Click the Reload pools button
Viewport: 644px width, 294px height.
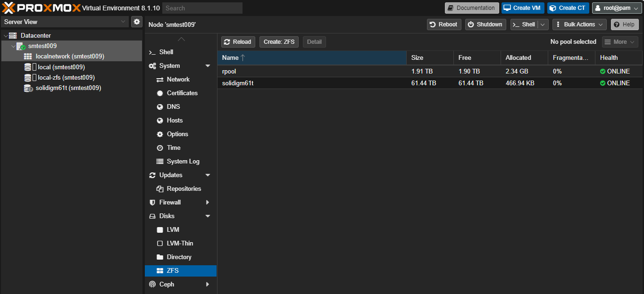[x=238, y=42]
